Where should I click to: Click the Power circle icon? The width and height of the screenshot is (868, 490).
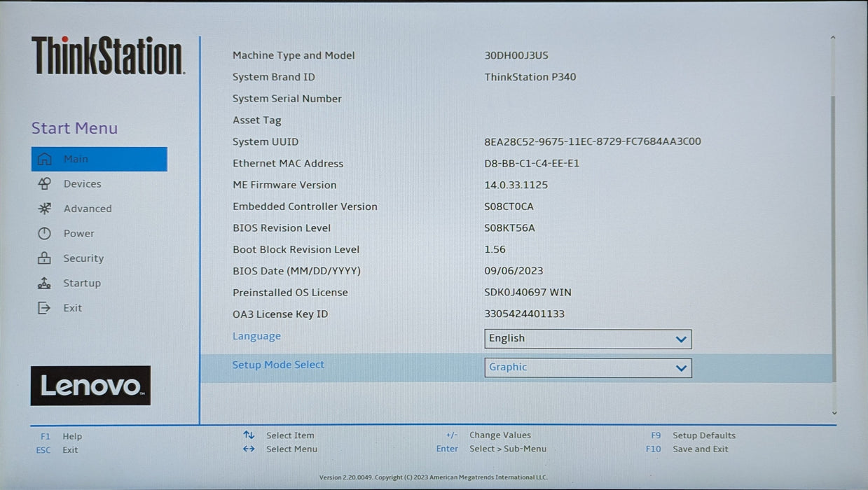44,234
